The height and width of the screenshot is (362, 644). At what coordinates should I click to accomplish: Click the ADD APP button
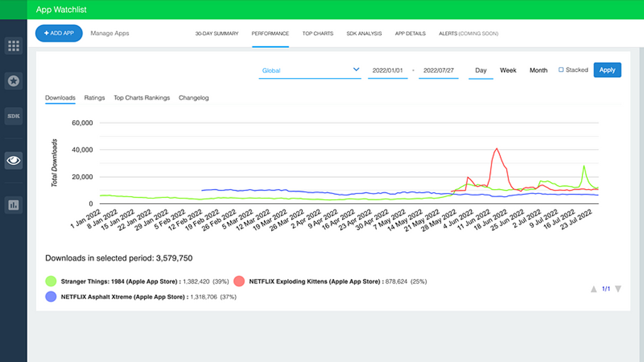[59, 33]
